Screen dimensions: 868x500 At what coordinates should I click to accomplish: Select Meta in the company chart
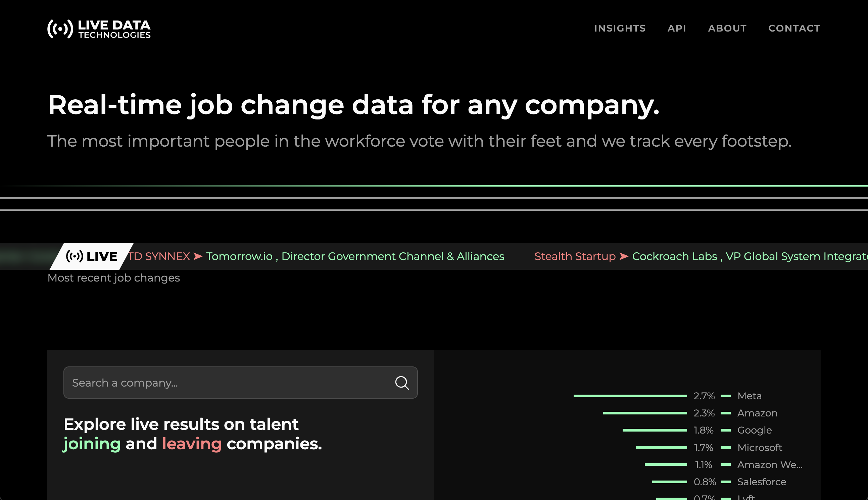749,396
